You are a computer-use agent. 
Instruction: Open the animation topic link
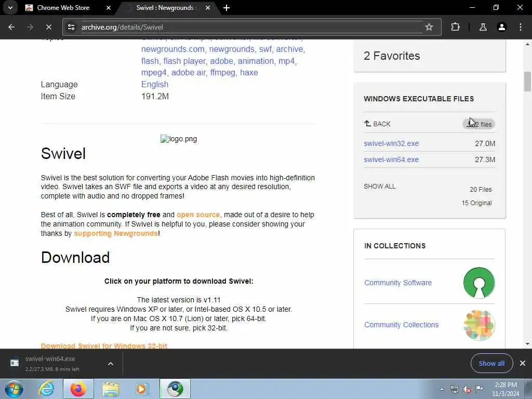click(256, 61)
